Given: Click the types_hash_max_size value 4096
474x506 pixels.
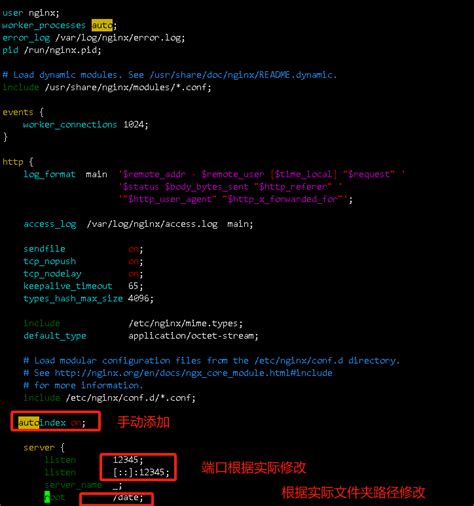Looking at the screenshot, I should pos(138,298).
